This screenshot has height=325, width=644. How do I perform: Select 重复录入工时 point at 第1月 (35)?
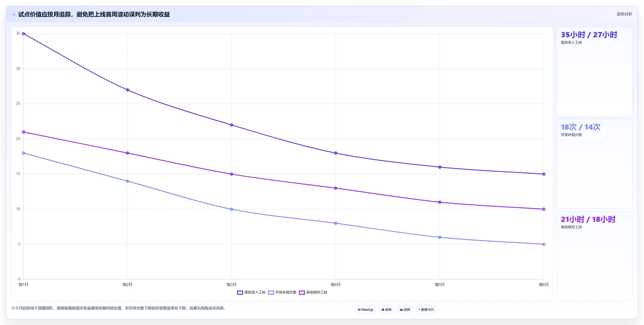[24, 34]
